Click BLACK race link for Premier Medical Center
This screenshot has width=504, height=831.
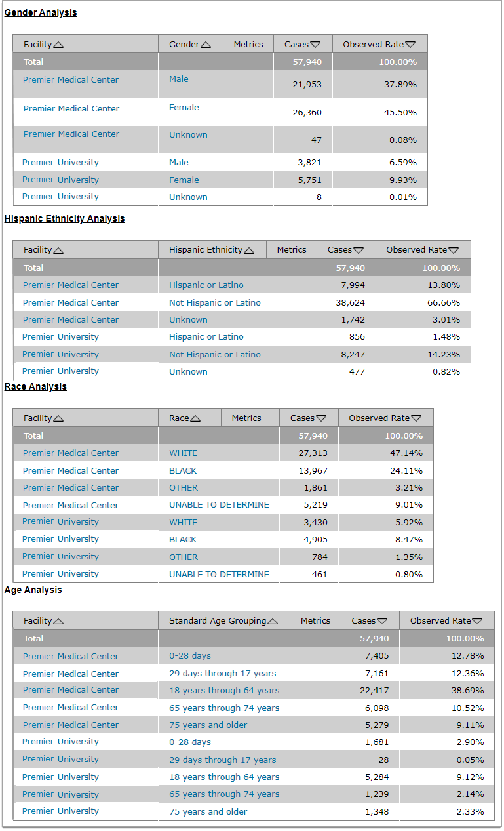[x=183, y=470]
